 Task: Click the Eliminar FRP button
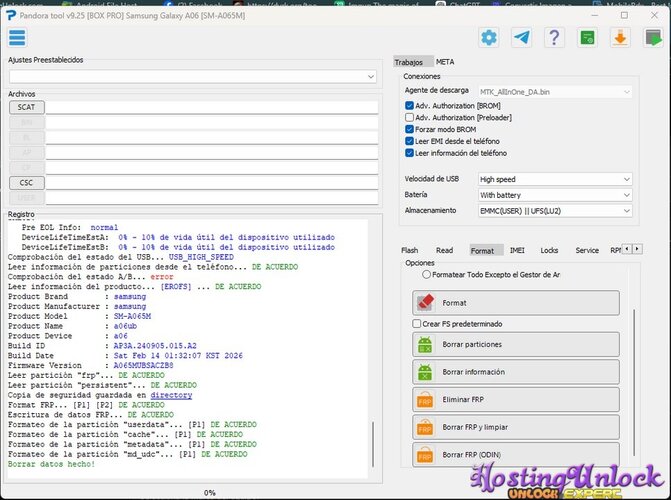pos(516,400)
